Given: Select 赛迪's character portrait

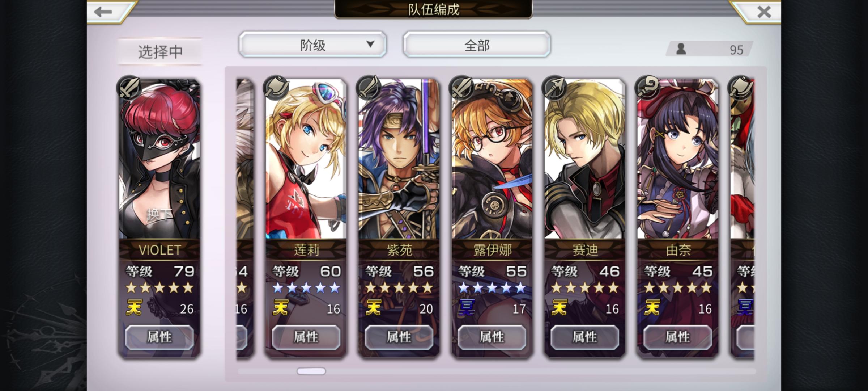Looking at the screenshot, I should (x=585, y=159).
